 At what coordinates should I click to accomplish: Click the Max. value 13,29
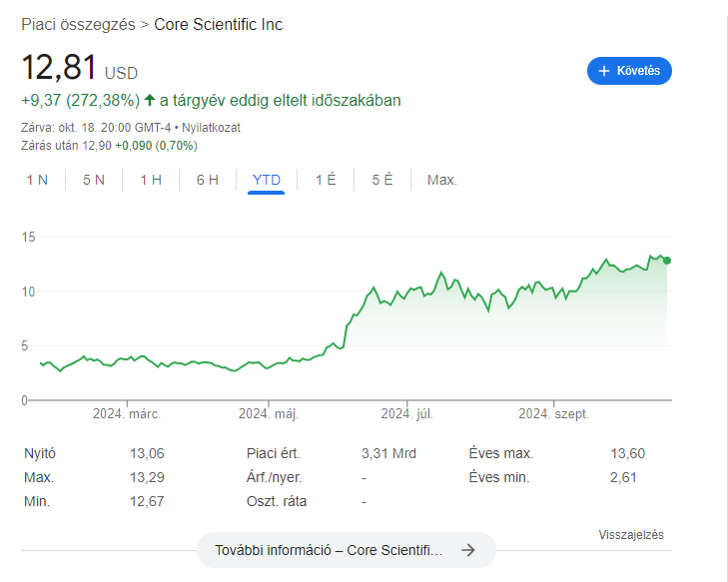point(147,477)
